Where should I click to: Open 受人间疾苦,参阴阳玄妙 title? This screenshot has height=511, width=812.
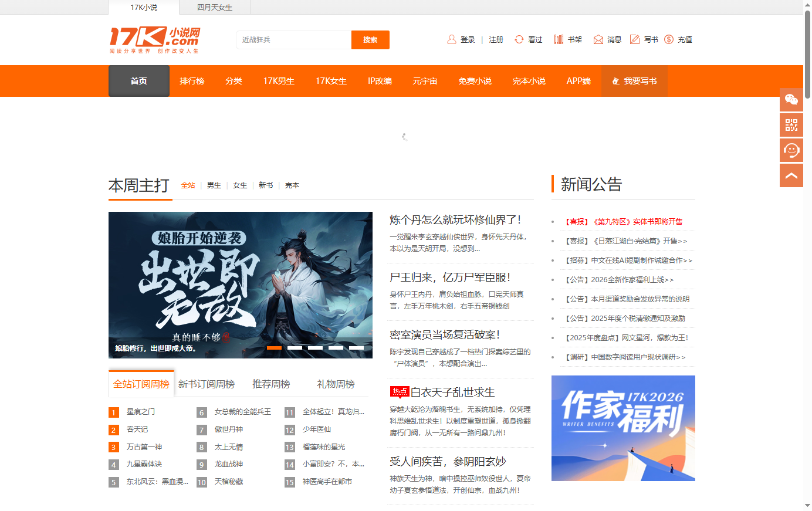tap(448, 462)
